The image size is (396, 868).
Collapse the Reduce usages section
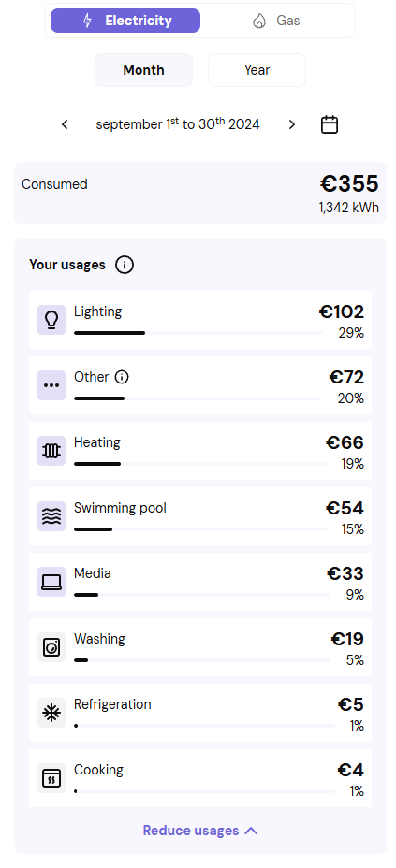coord(200,831)
